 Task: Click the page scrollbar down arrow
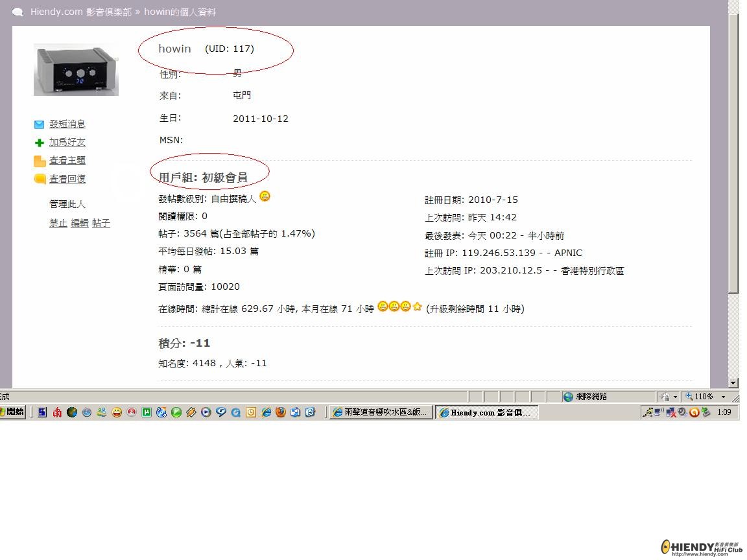[x=733, y=383]
